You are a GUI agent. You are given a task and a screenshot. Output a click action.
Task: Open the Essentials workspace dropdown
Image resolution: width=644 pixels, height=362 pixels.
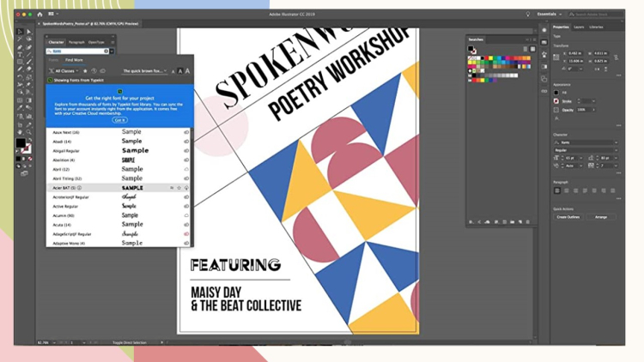[x=548, y=15]
